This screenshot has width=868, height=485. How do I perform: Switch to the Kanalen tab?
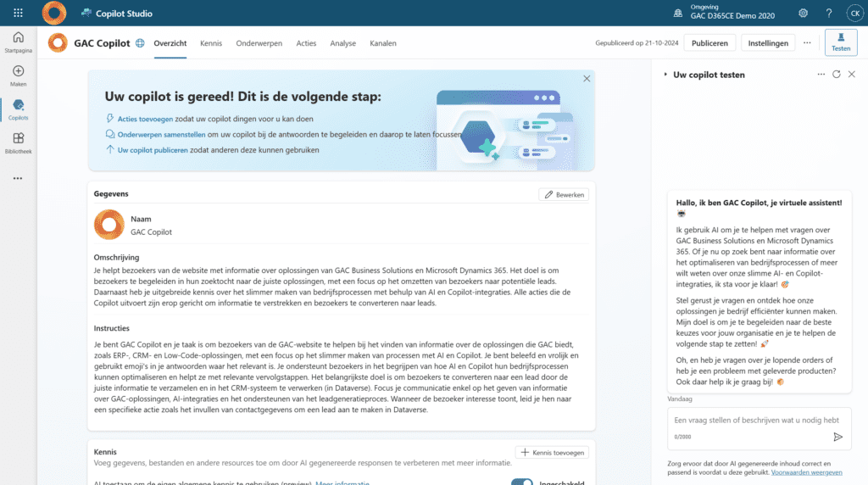[383, 43]
